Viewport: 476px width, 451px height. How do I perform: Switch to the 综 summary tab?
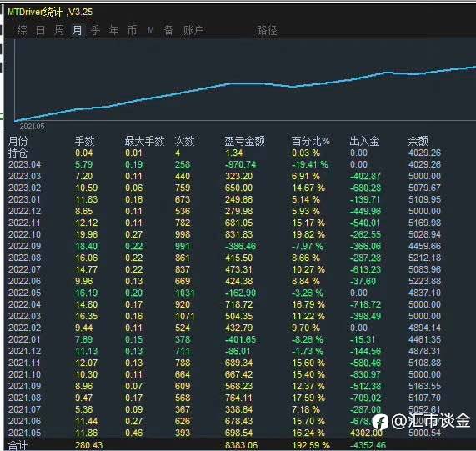[x=23, y=30]
